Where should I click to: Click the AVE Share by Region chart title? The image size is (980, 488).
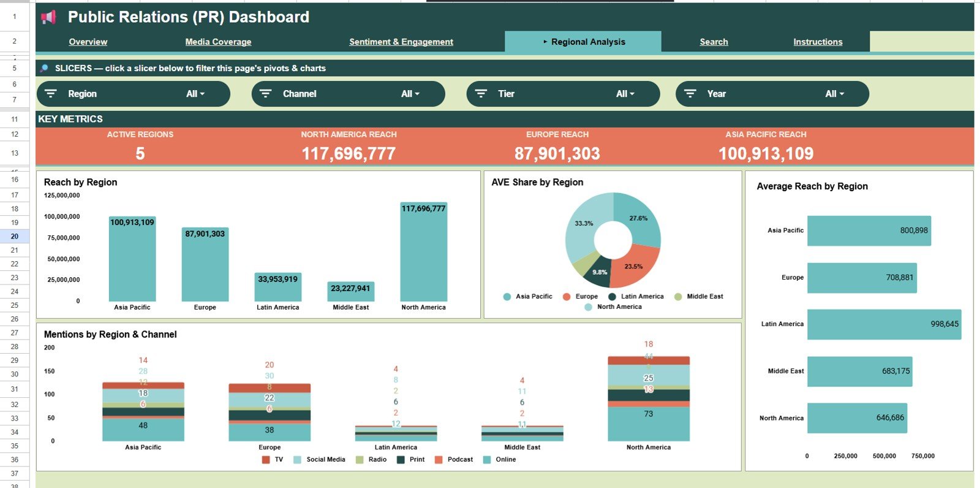537,182
